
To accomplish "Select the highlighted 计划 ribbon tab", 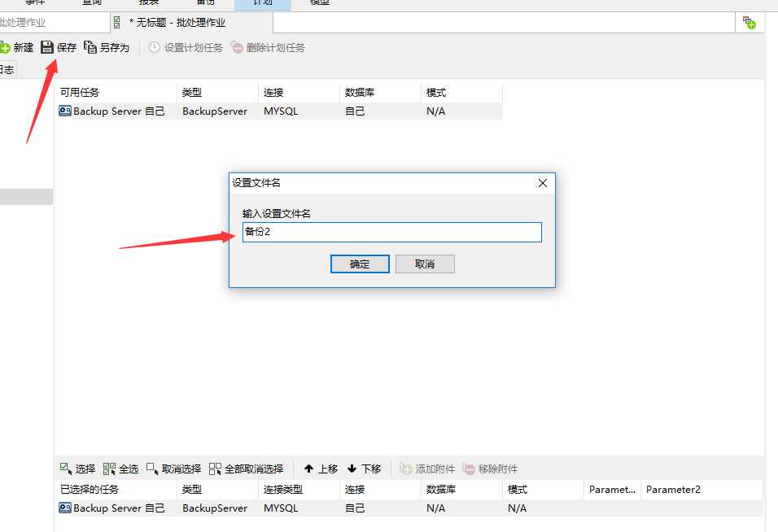I will [263, 3].
